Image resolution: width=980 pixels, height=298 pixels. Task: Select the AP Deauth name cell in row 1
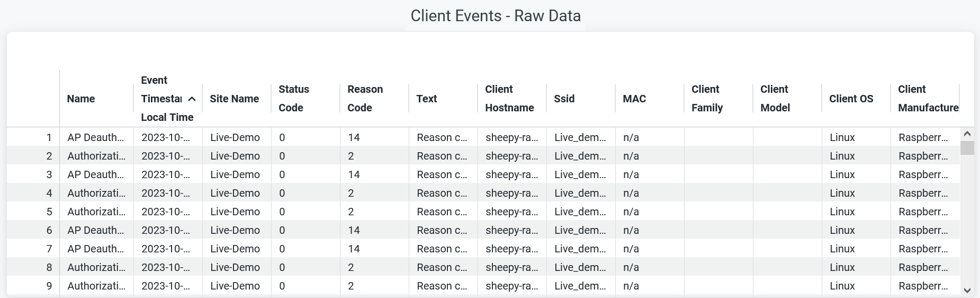coord(96,137)
